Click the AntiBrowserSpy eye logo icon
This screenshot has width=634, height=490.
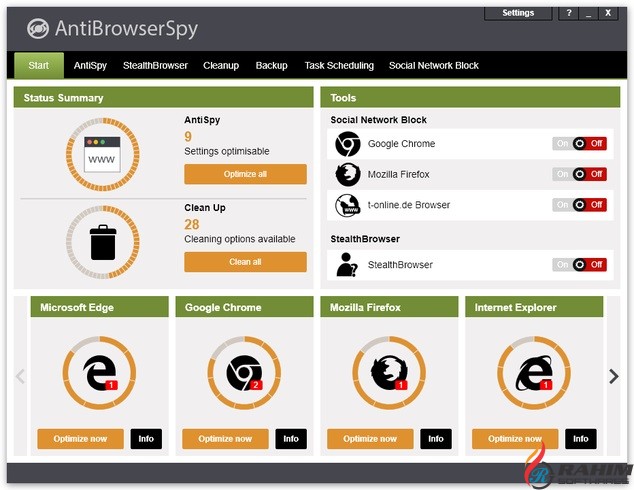pyautogui.click(x=38, y=29)
